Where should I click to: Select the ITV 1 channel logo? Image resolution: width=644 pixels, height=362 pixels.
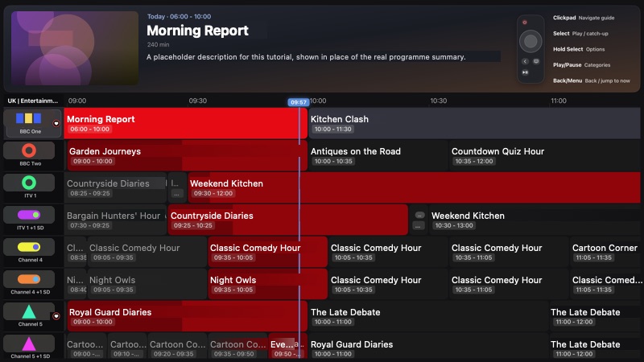coord(29,183)
